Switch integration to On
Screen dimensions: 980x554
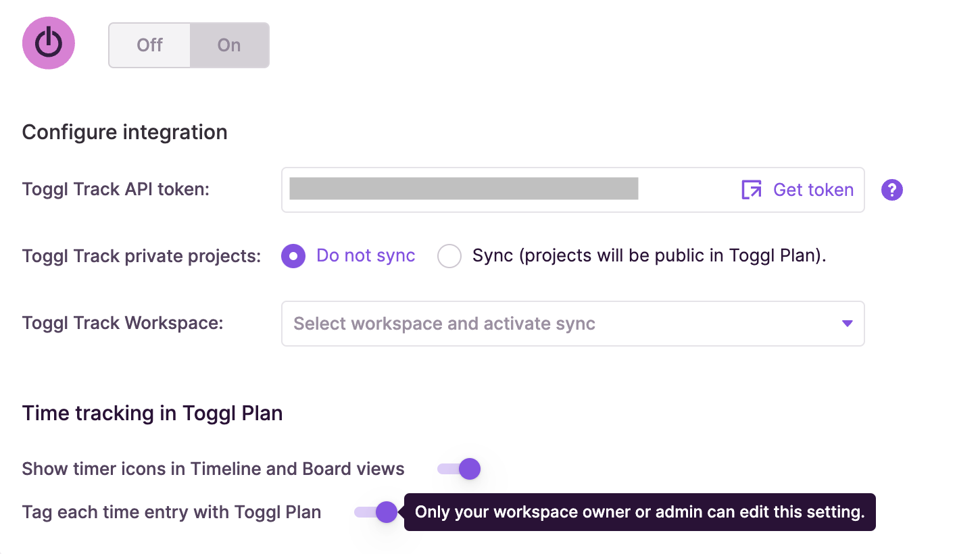pyautogui.click(x=229, y=45)
